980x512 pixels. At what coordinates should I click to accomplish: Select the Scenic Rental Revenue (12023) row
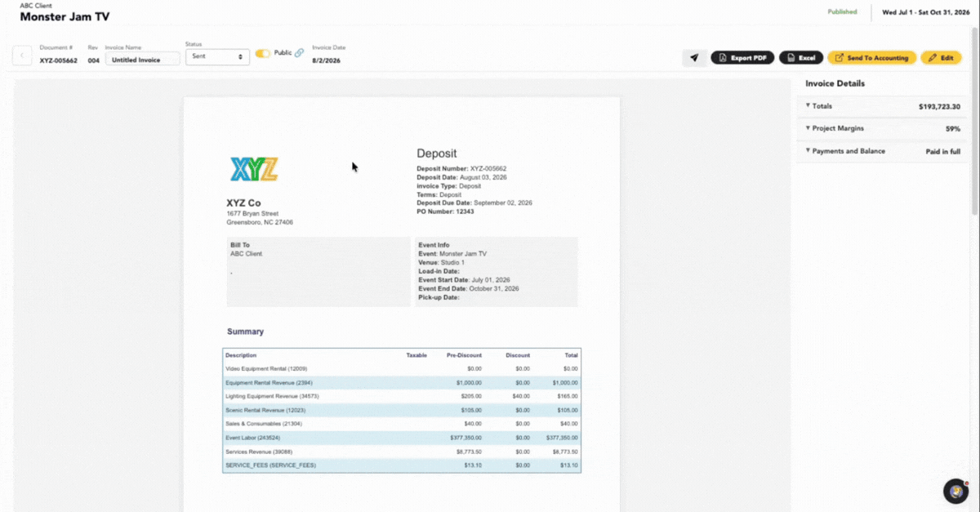tap(402, 410)
